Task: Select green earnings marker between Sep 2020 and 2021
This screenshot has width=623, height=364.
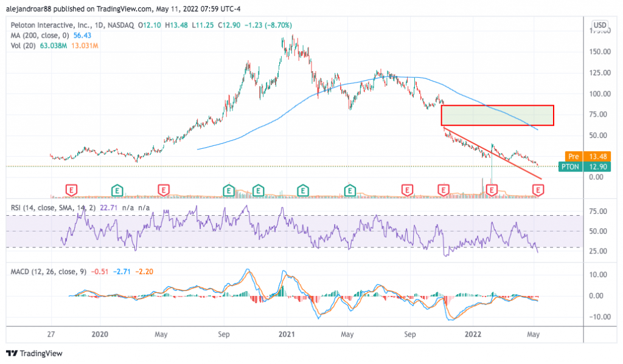Action: [x=258, y=190]
